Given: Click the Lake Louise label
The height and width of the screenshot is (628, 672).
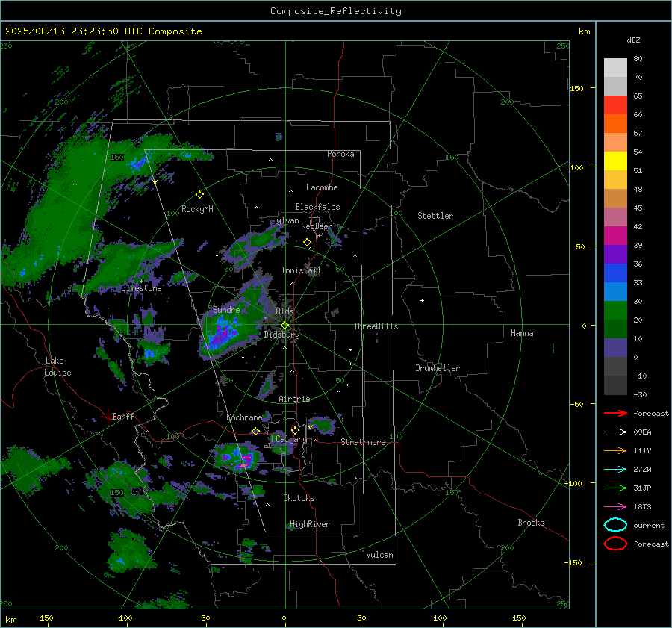Looking at the screenshot, I should (x=57, y=367).
